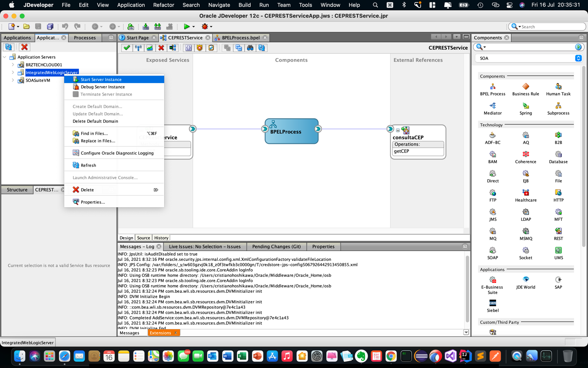Collapse the consultaCEP reference operations

point(398,130)
